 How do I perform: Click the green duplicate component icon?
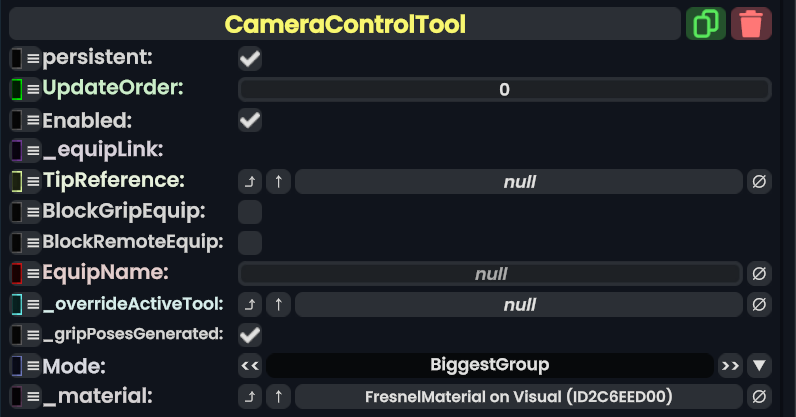(706, 23)
